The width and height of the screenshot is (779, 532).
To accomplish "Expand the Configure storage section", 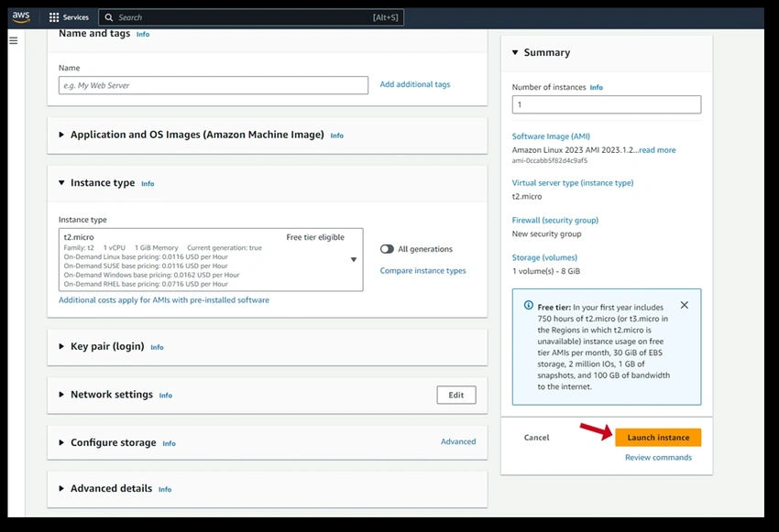I will click(x=61, y=442).
